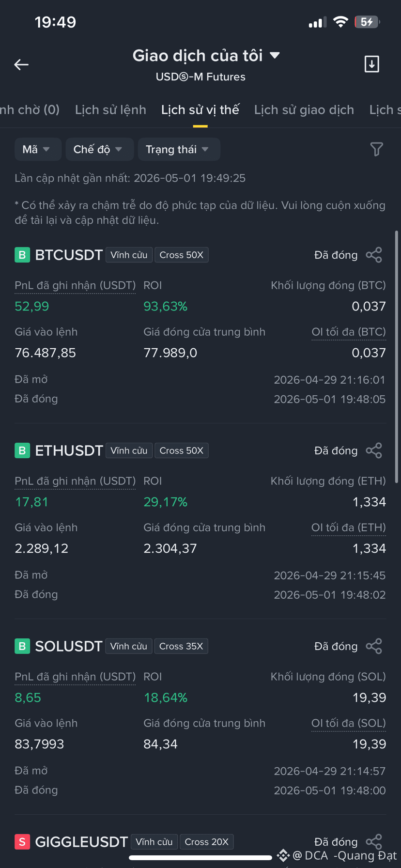Screen dimensions: 401x868
Task: Tap the SOLUSDT symbol name
Action: pyautogui.click(x=69, y=646)
